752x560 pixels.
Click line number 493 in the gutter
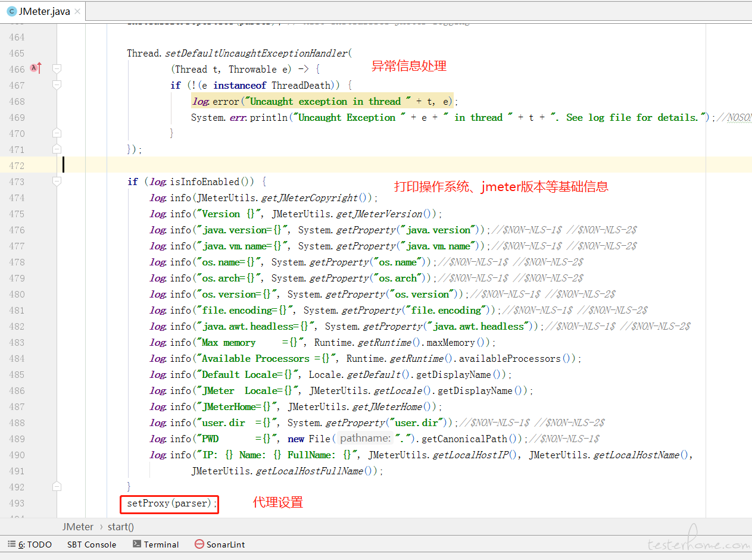pos(17,503)
